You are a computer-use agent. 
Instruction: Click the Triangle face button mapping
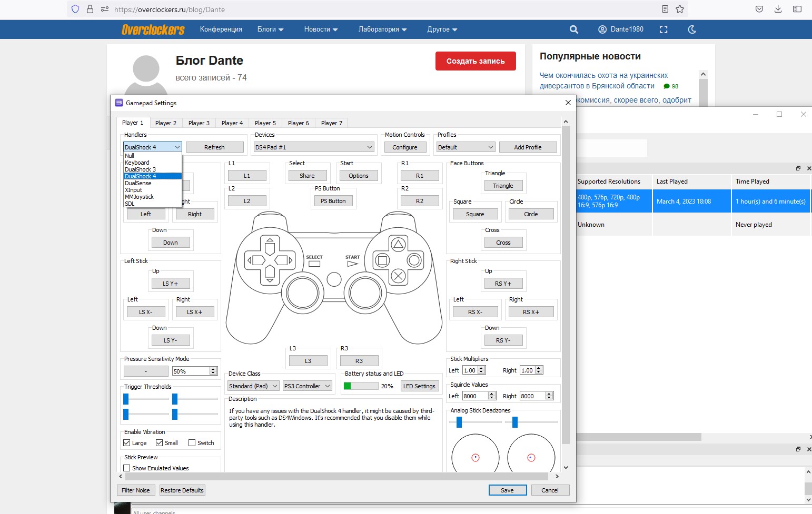(x=503, y=186)
